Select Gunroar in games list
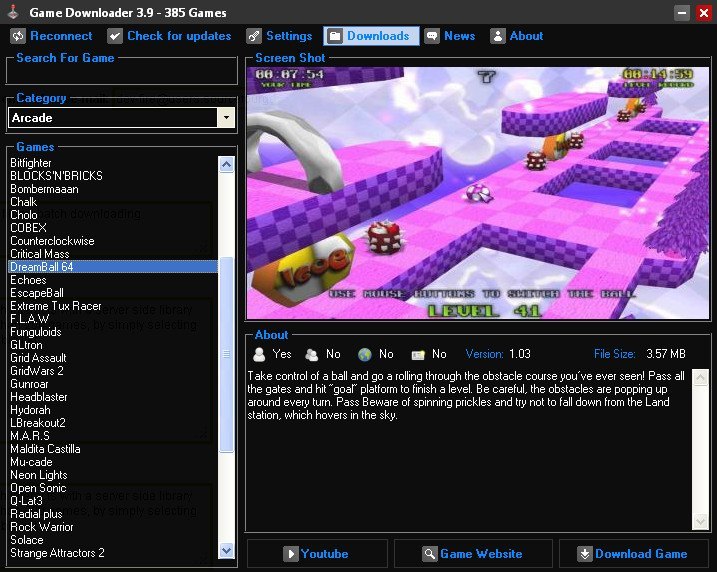Screen dimensions: 717x572 click(113, 384)
